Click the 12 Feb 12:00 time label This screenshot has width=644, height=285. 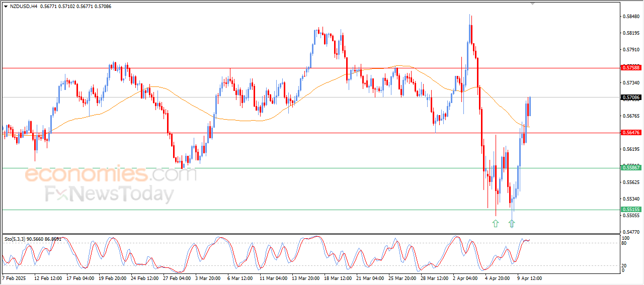(48, 278)
